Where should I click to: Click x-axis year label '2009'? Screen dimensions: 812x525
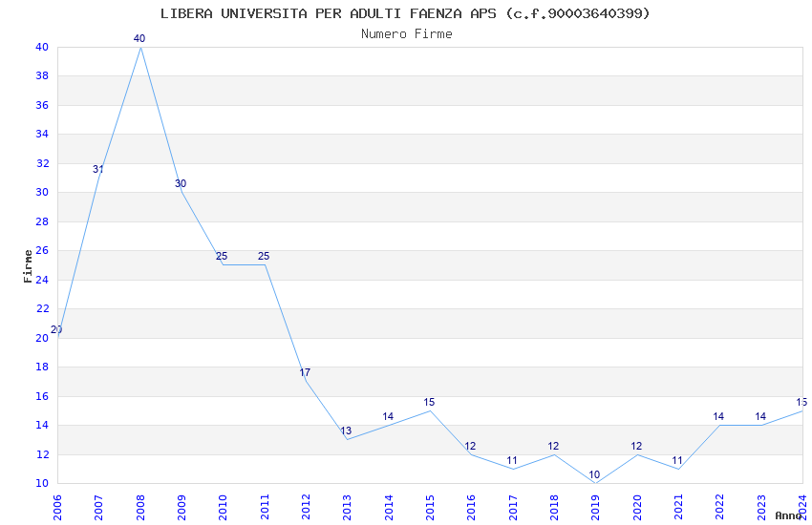pyautogui.click(x=182, y=507)
